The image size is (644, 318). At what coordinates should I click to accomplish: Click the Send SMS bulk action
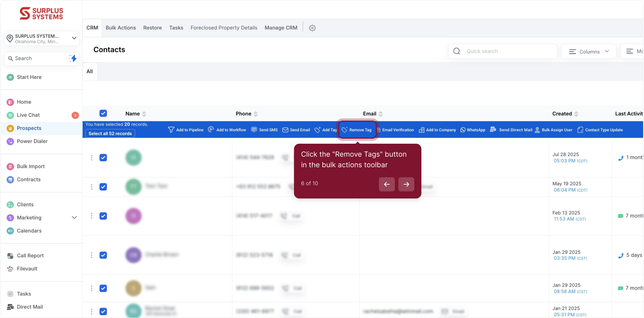264,130
